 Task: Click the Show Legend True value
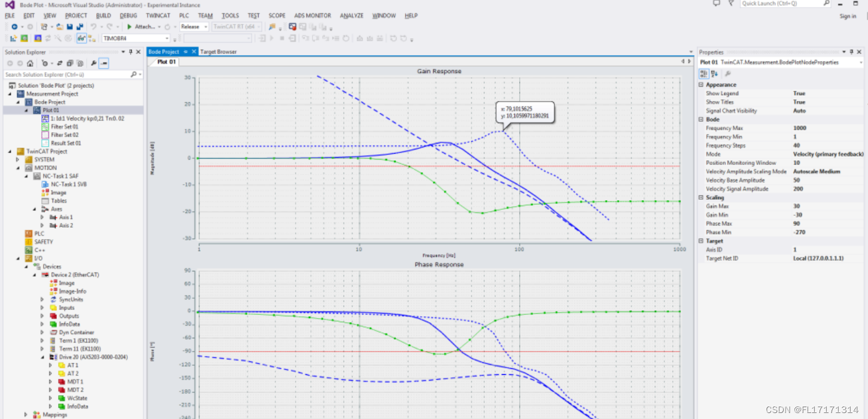point(799,93)
